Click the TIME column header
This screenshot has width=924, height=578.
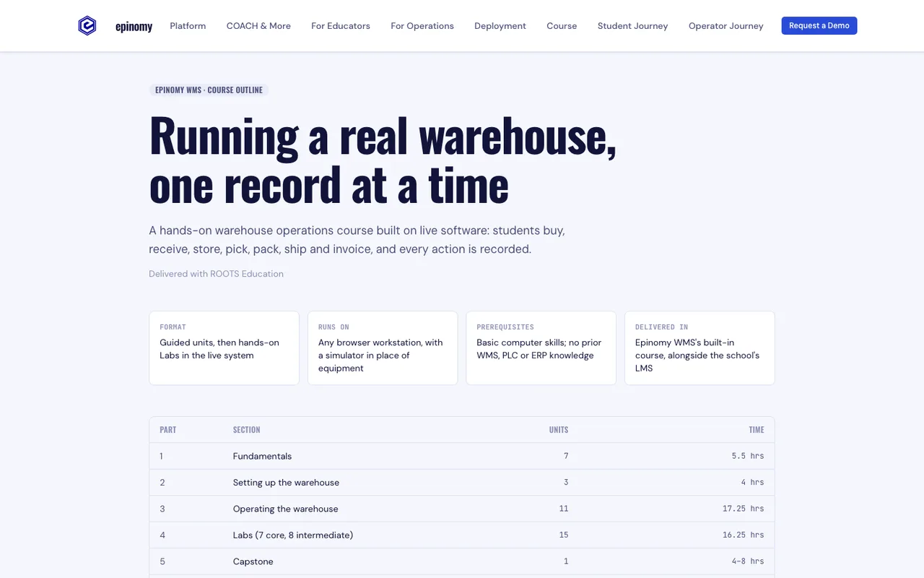tap(757, 430)
